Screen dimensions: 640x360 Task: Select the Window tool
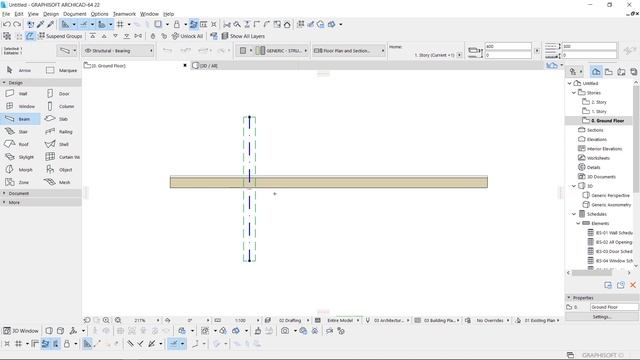pyautogui.click(x=20, y=106)
